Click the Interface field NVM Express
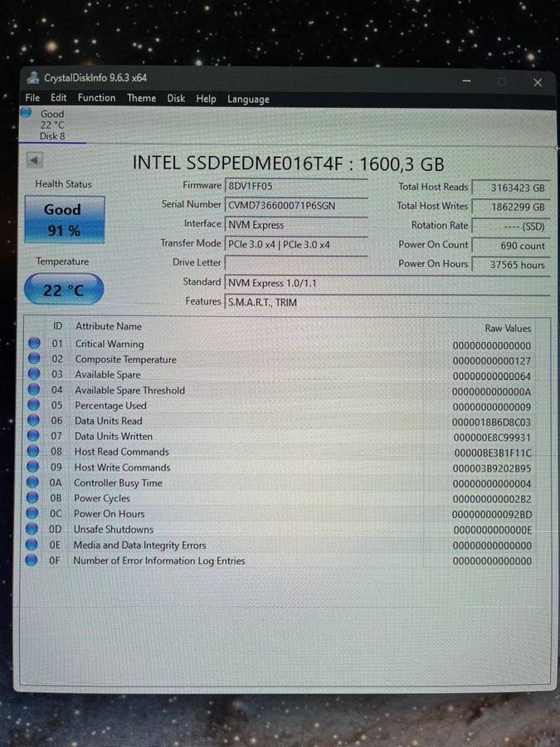The image size is (560, 747). 296,225
